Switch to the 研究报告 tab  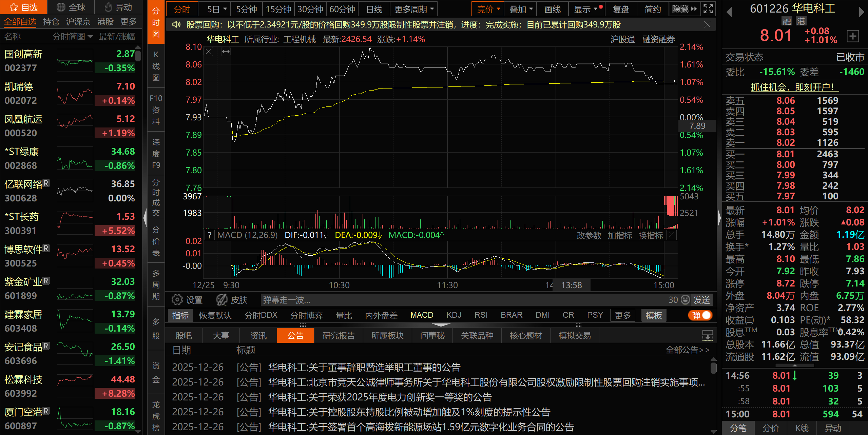[339, 336]
